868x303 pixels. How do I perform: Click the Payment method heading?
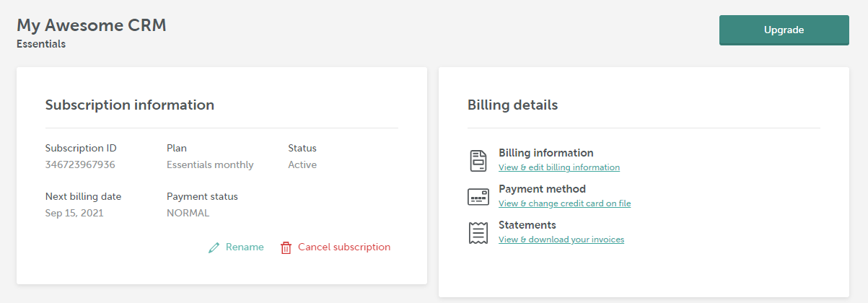tap(542, 189)
